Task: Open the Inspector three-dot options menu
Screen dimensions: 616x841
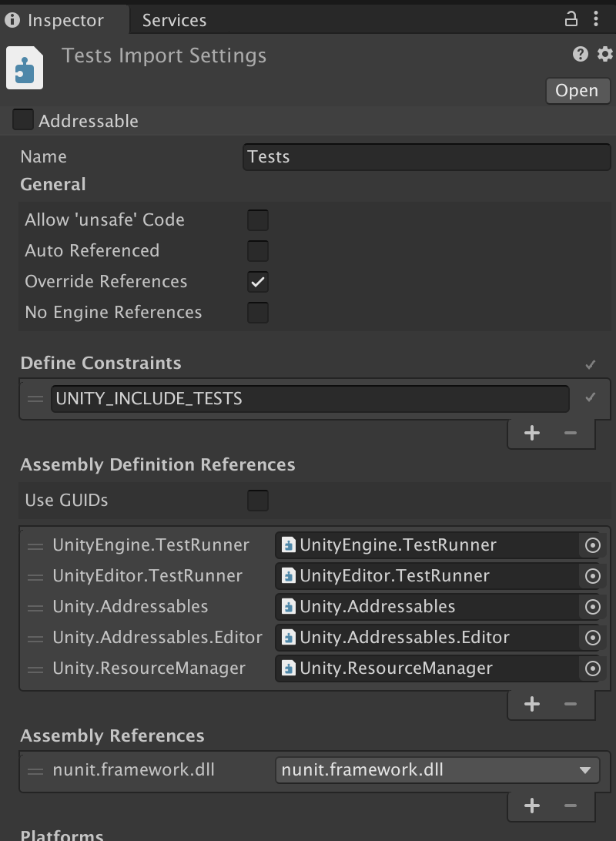Action: pos(597,19)
